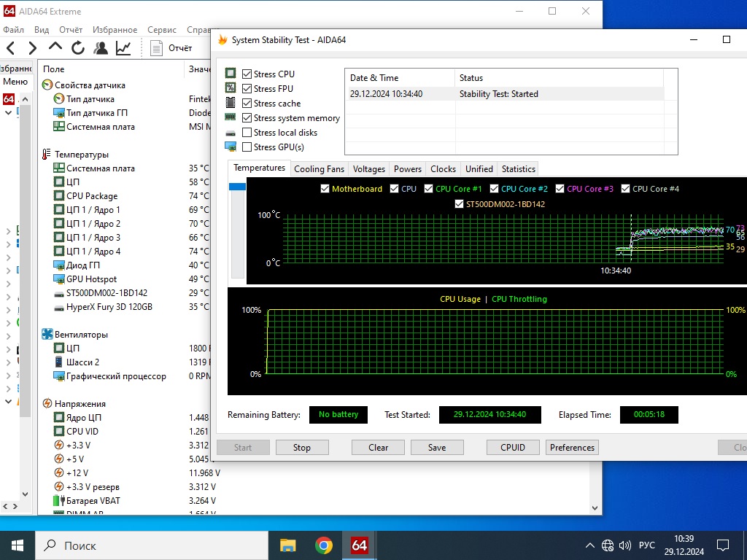The image size is (747, 560).
Task: Toggle CPU Core #3 graph checkbox
Action: click(x=560, y=189)
